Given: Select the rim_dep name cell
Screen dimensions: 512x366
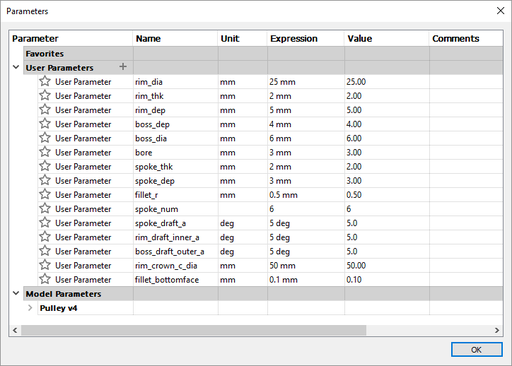Looking at the screenshot, I should pos(176,110).
